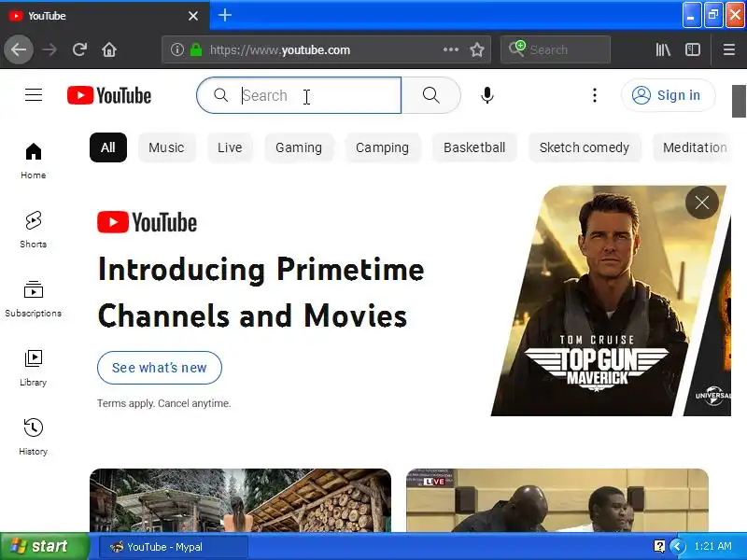Select the YouTube browser tab
Screen dimensions: 747x560
point(104,16)
